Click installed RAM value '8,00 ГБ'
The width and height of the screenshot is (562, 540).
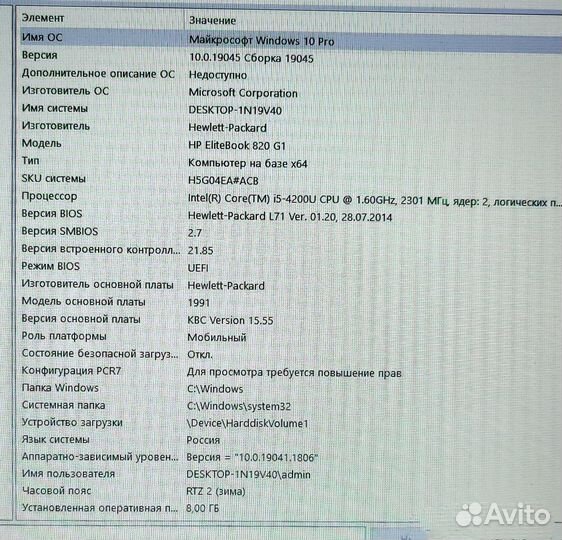[x=203, y=508]
